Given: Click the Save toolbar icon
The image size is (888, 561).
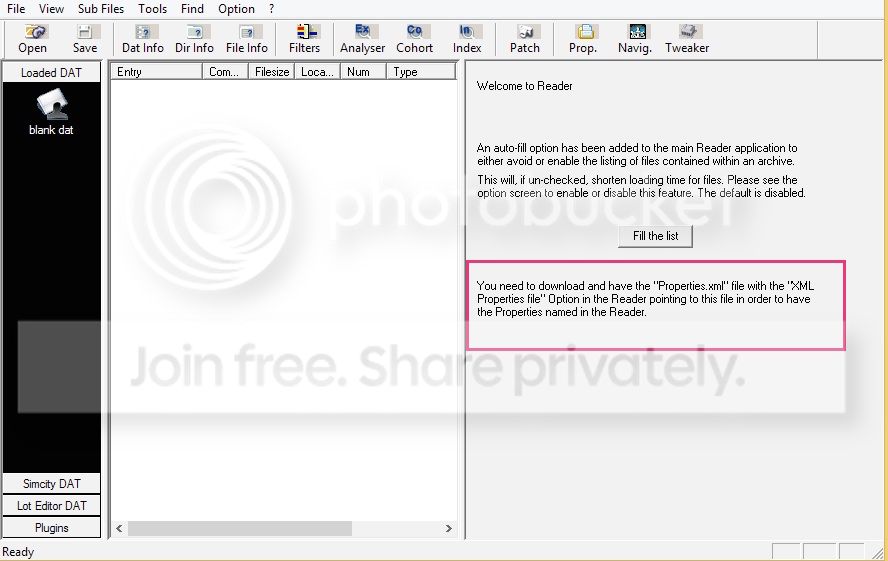Looking at the screenshot, I should [85, 38].
